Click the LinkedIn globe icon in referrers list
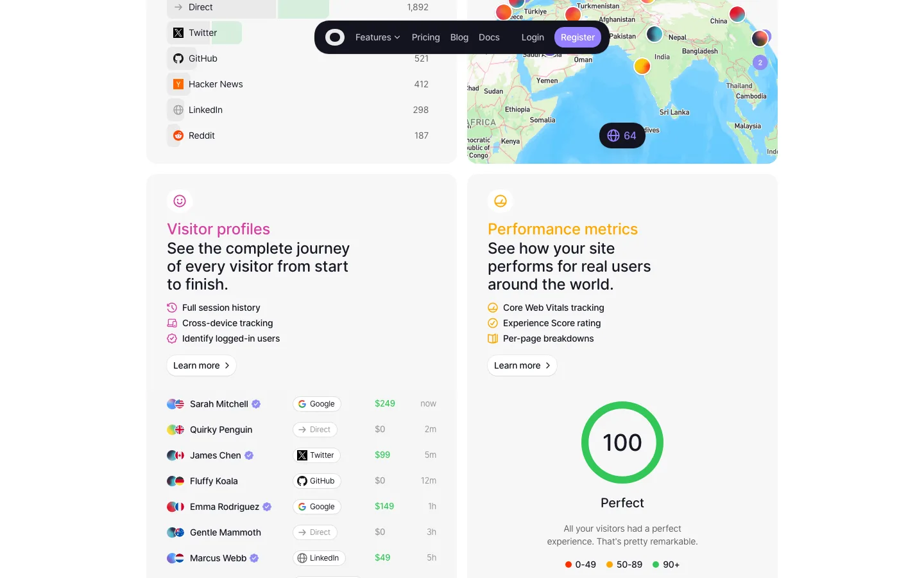Image resolution: width=924 pixels, height=578 pixels. pos(178,110)
